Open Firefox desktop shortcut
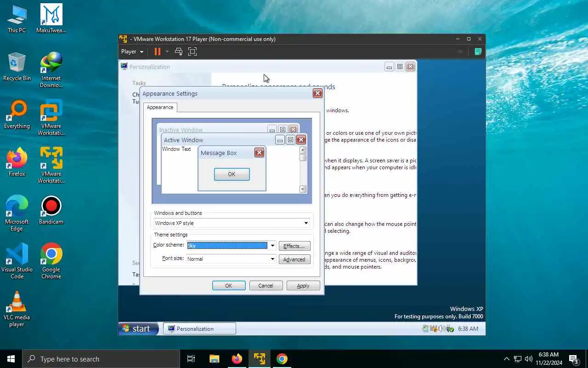Screen dimensions: 588x368 [17, 163]
